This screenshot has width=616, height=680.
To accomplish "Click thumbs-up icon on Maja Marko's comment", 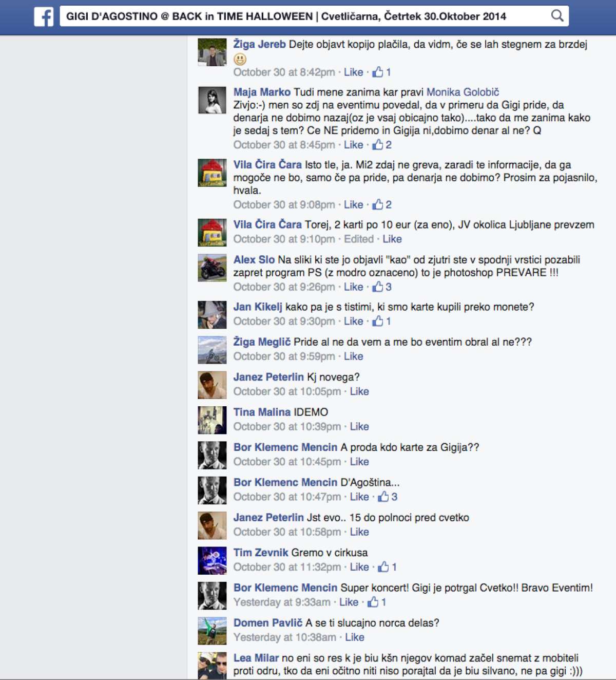I will tap(378, 145).
